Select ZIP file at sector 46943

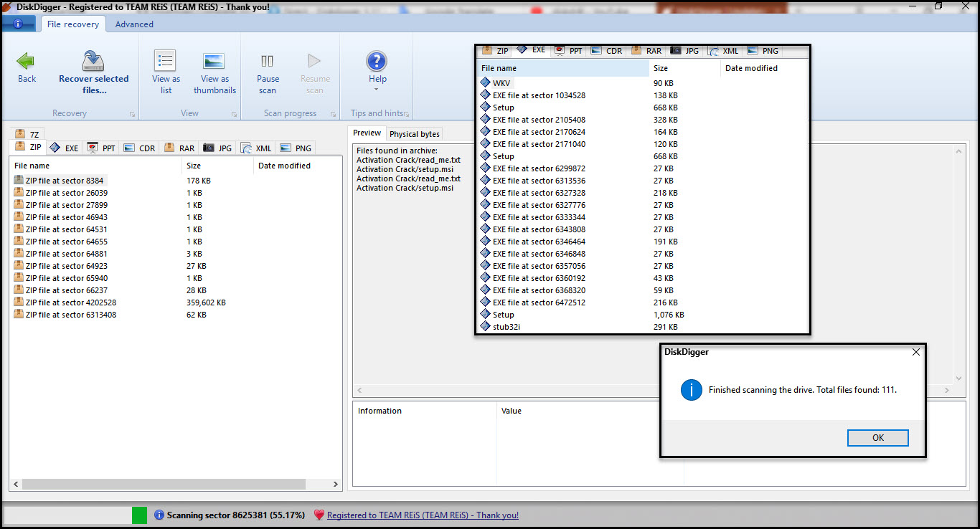click(67, 217)
